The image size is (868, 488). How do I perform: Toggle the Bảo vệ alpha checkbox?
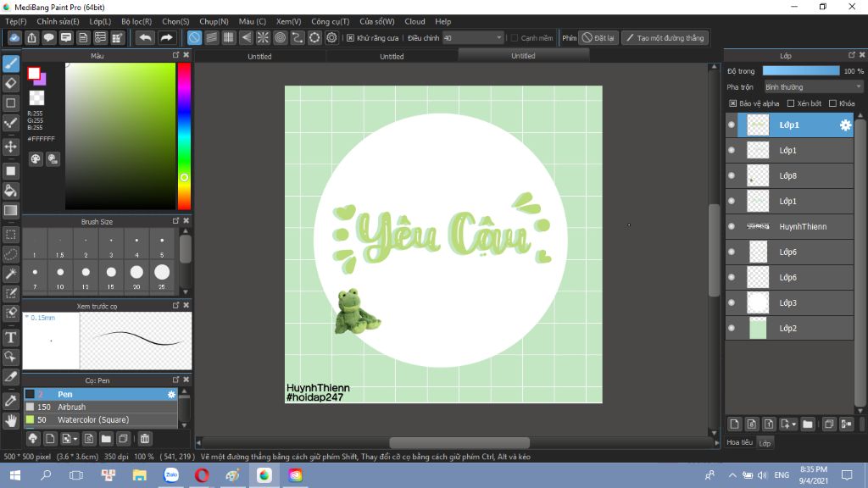[733, 103]
